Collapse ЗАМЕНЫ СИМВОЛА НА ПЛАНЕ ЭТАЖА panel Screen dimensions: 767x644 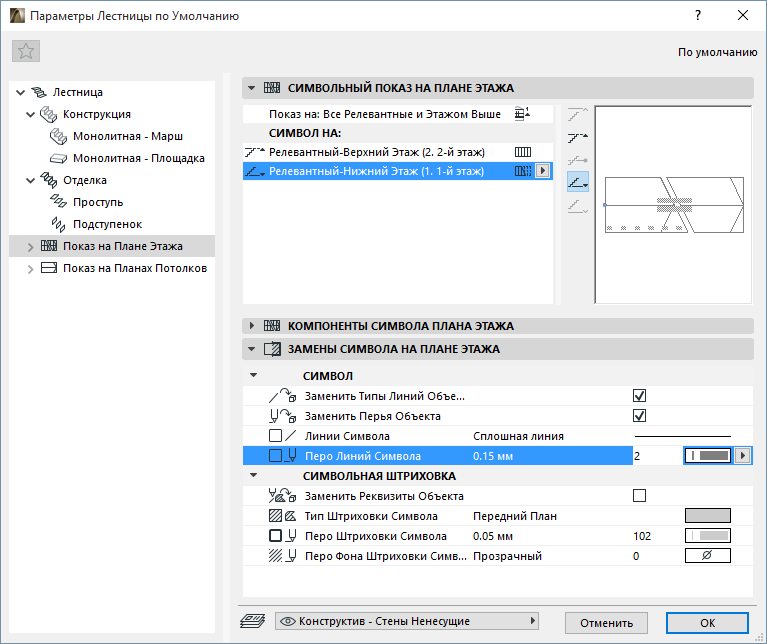click(251, 349)
